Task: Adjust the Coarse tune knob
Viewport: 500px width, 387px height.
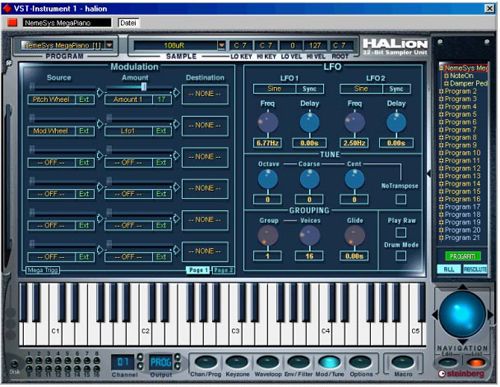Action: coord(310,179)
